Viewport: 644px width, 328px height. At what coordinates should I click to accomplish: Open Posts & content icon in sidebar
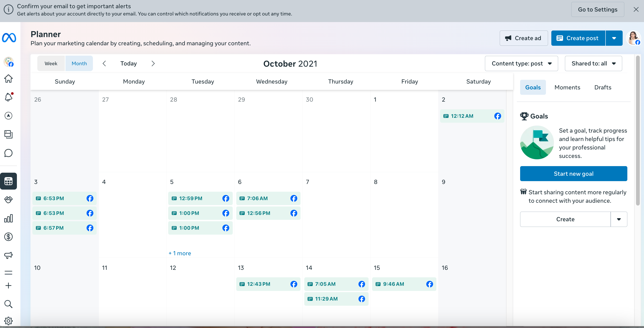(8, 134)
